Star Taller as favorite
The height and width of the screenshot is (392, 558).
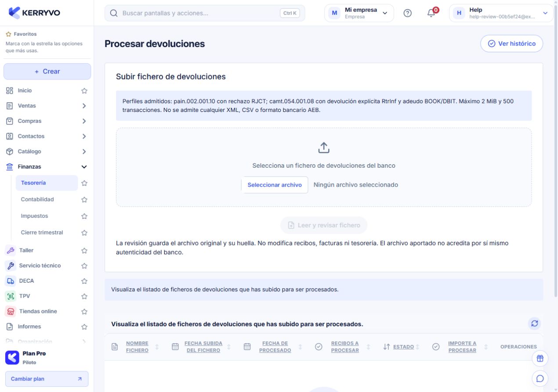[84, 251]
